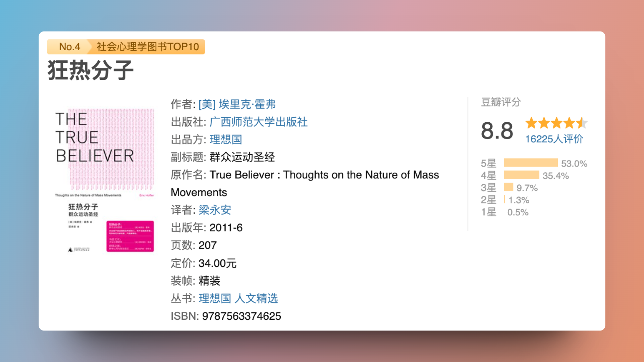Click the 53.0% five-star percentage

point(574,164)
